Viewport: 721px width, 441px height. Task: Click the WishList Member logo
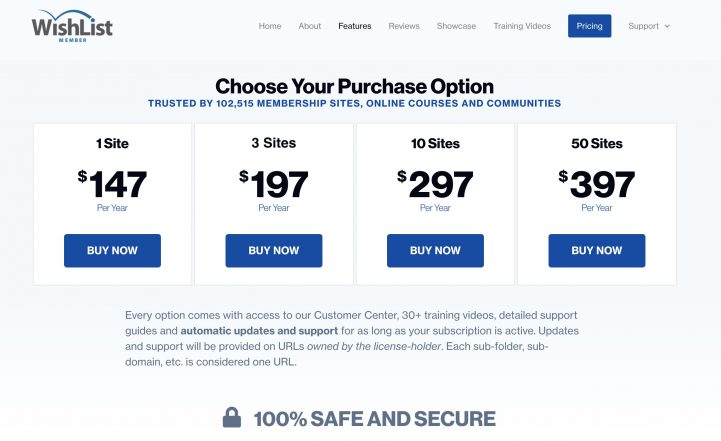pyautogui.click(x=71, y=25)
